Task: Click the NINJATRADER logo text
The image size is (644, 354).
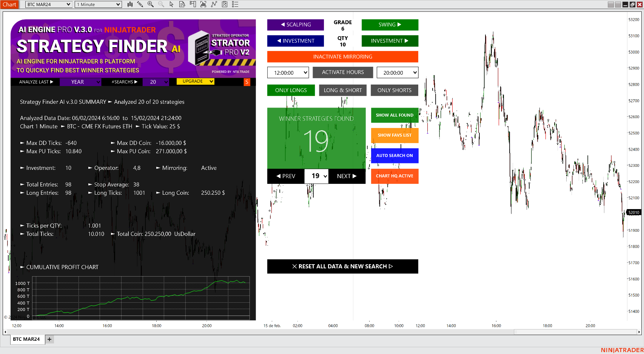Action: click(x=622, y=350)
